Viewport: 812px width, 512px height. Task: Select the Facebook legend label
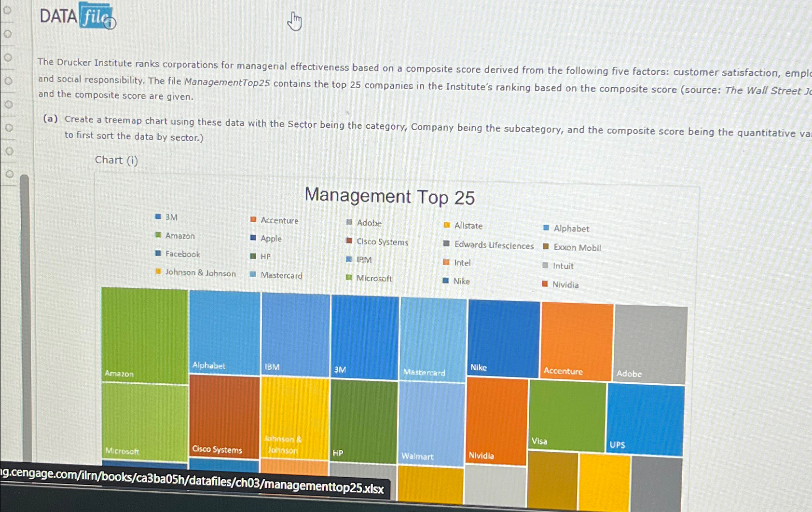pos(182,254)
